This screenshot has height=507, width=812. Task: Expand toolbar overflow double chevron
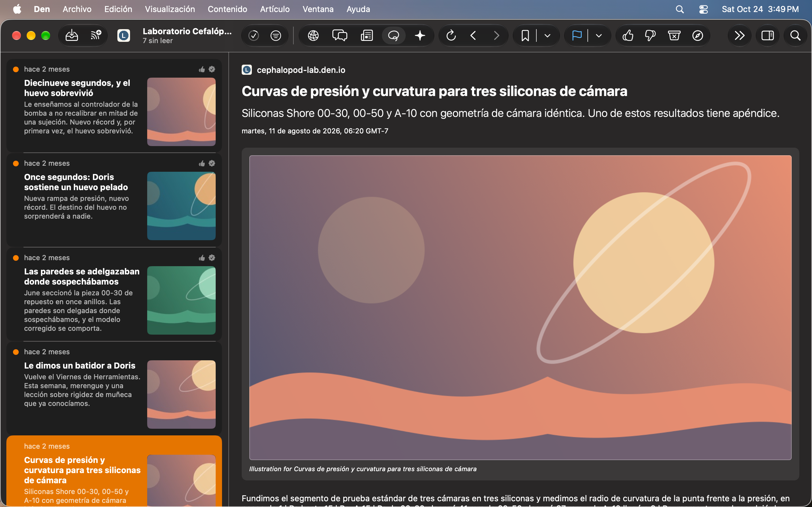[x=739, y=35]
